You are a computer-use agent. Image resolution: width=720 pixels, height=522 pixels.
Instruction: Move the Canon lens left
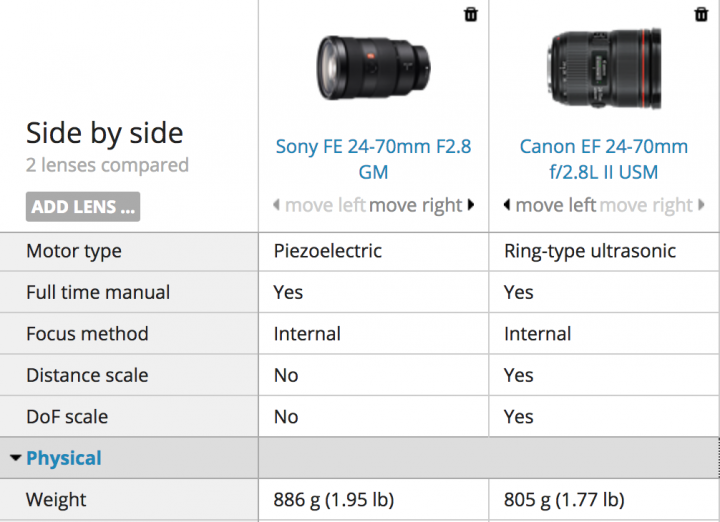click(556, 205)
